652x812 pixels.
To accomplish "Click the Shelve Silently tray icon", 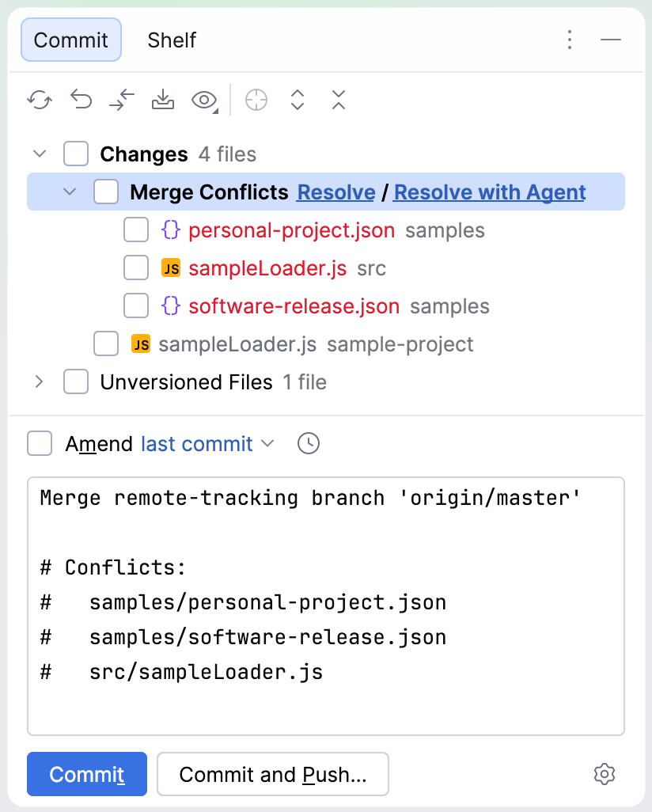I will tap(163, 100).
